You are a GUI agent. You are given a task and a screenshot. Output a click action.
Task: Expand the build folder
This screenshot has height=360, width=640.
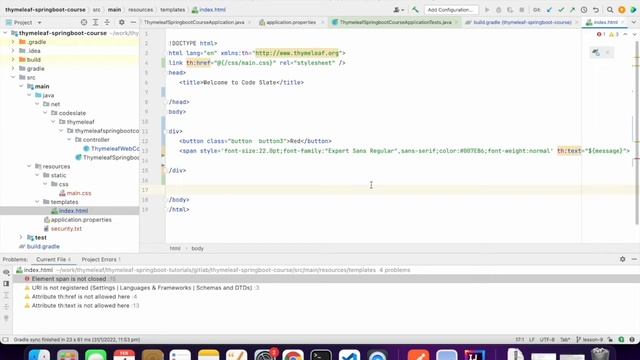click(x=13, y=60)
